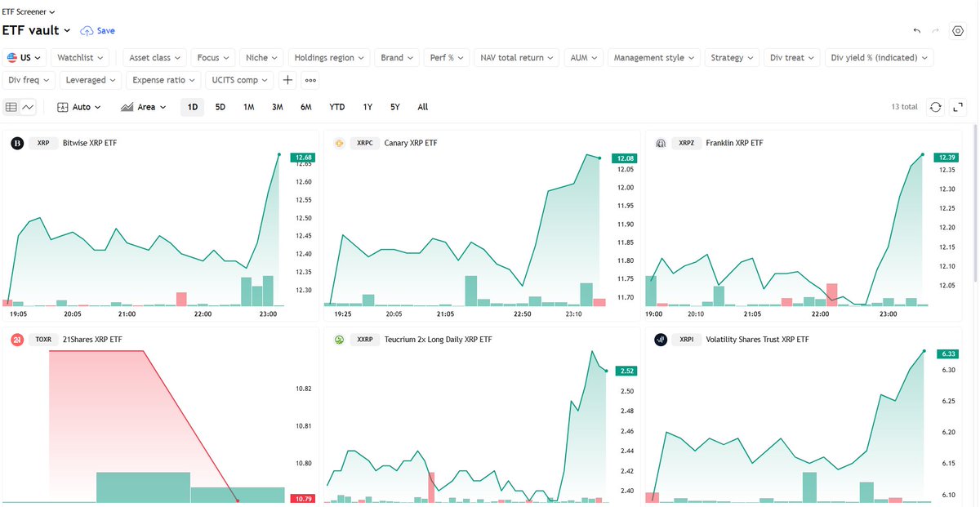Expand the Asset class filter

[154, 58]
